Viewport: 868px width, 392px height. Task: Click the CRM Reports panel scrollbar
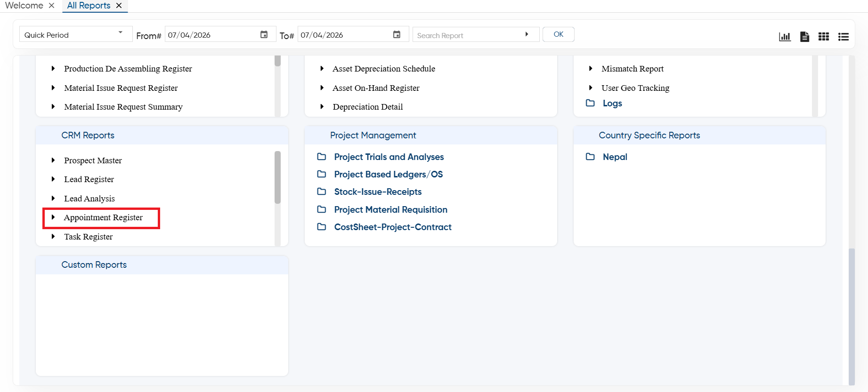pyautogui.click(x=277, y=177)
